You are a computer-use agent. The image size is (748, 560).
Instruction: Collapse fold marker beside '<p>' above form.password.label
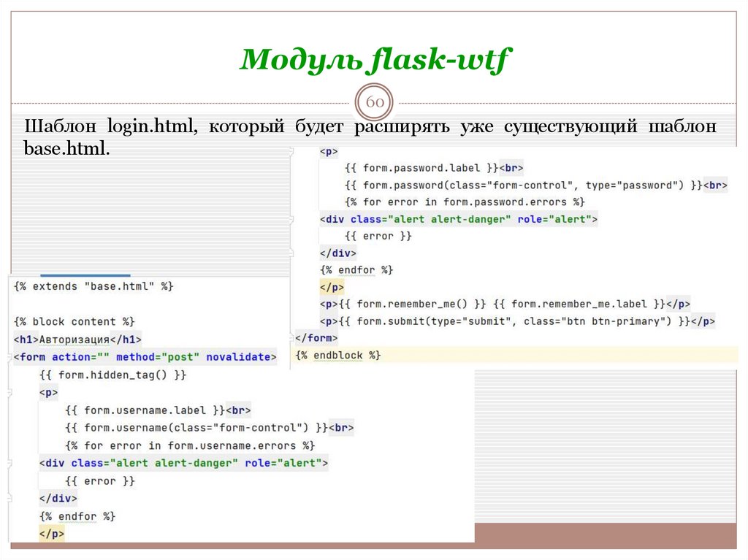(x=291, y=152)
